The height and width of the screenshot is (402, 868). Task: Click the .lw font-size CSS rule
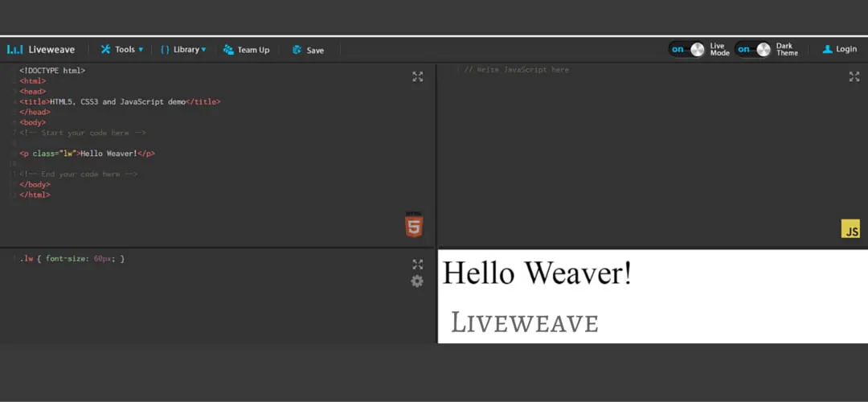[72, 259]
